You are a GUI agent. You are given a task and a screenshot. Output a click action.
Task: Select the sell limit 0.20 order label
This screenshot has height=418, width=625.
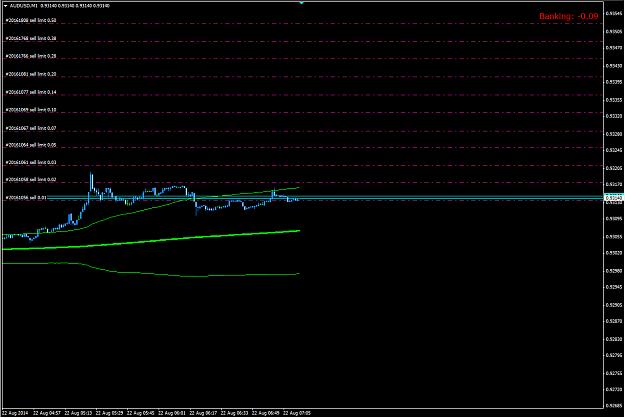pos(31,74)
